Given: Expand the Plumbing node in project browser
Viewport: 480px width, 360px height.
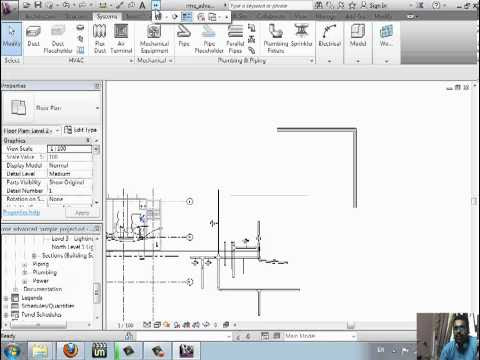Looking at the screenshot, I should [25, 272].
